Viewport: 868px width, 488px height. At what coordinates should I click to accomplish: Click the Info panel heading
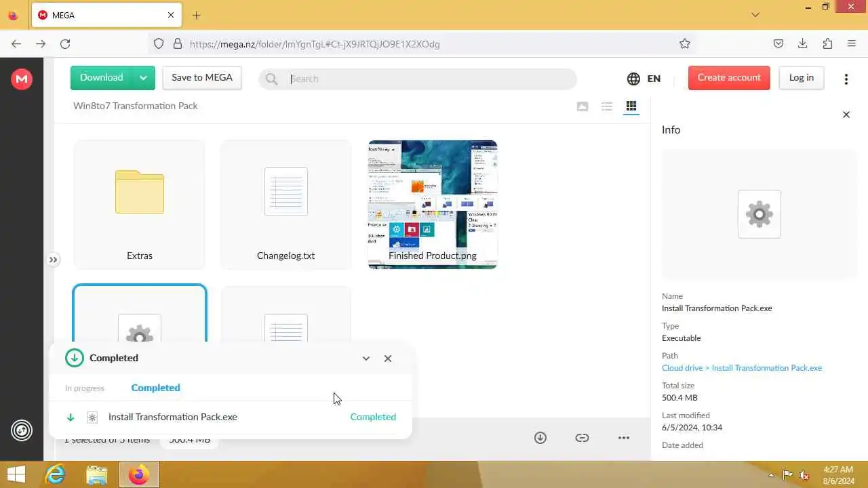pyautogui.click(x=671, y=129)
